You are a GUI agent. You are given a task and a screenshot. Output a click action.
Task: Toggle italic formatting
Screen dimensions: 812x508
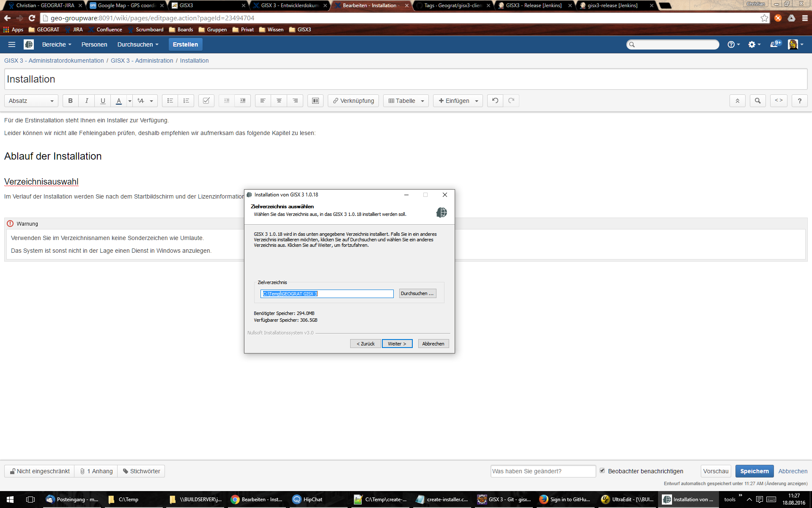[x=87, y=101]
